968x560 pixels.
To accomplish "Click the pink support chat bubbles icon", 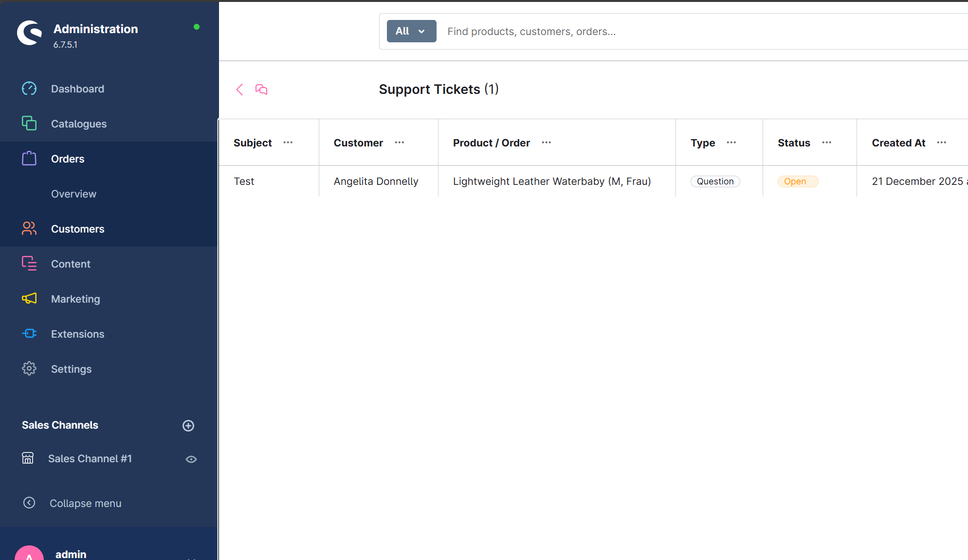I will pyautogui.click(x=261, y=90).
